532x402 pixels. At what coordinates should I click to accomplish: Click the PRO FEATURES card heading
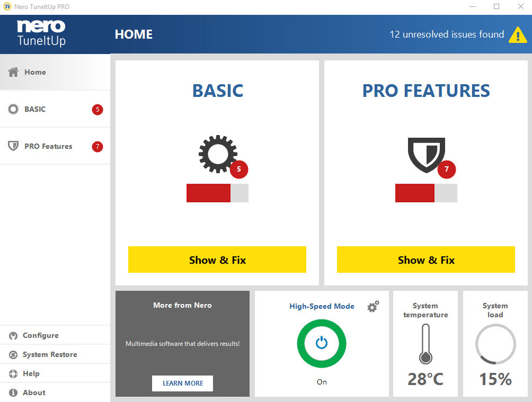(x=426, y=91)
